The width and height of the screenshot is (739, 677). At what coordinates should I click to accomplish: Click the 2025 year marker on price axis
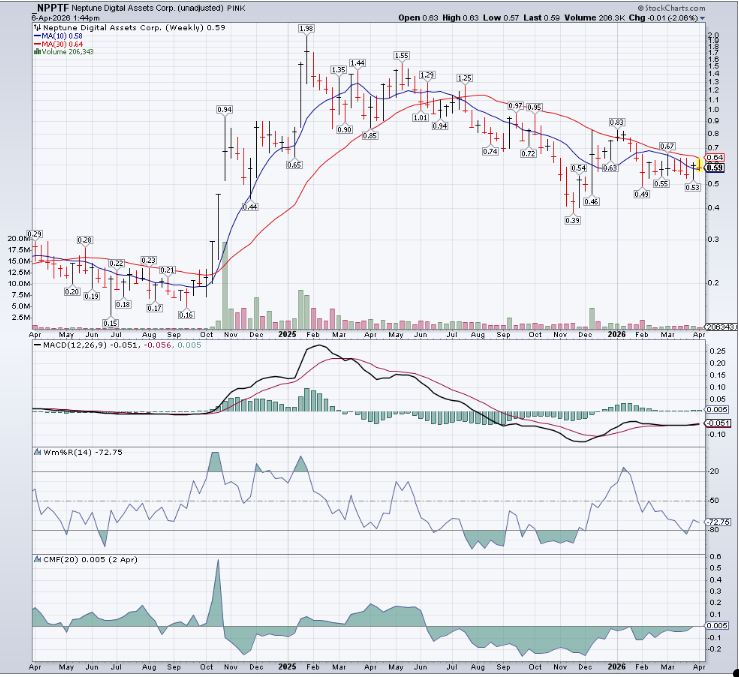[287, 334]
